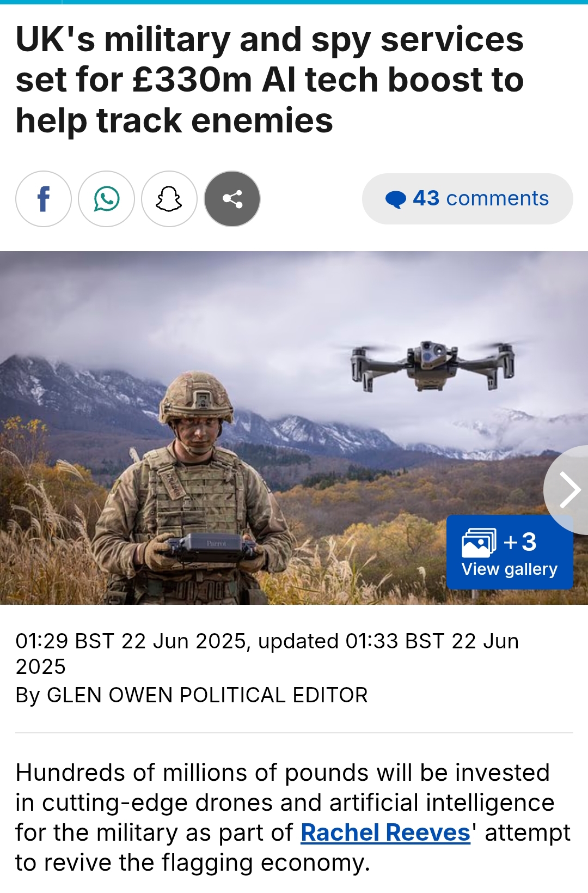Viewport: 588px width, 893px height.
Task: Open the 43 comments section
Action: click(x=468, y=199)
